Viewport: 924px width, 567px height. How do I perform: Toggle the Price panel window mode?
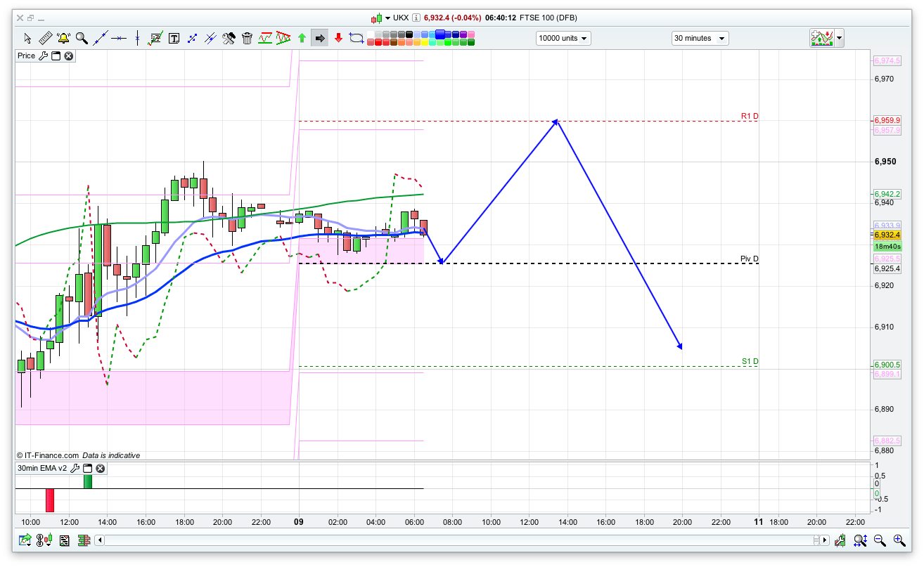pyautogui.click(x=56, y=56)
